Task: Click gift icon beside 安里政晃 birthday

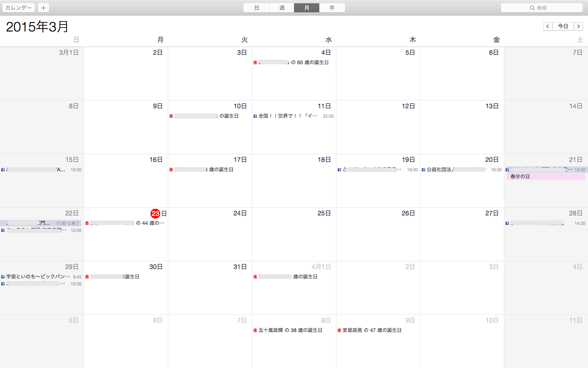Action: (339, 330)
